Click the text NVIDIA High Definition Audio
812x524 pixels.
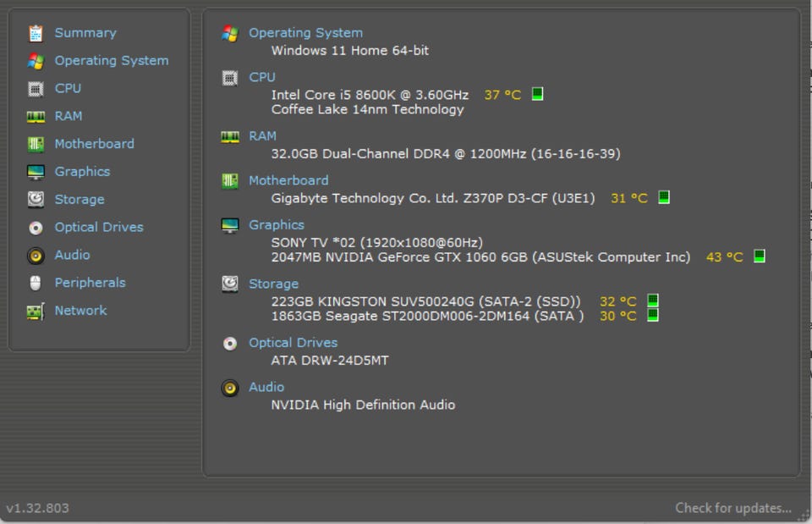click(x=363, y=405)
